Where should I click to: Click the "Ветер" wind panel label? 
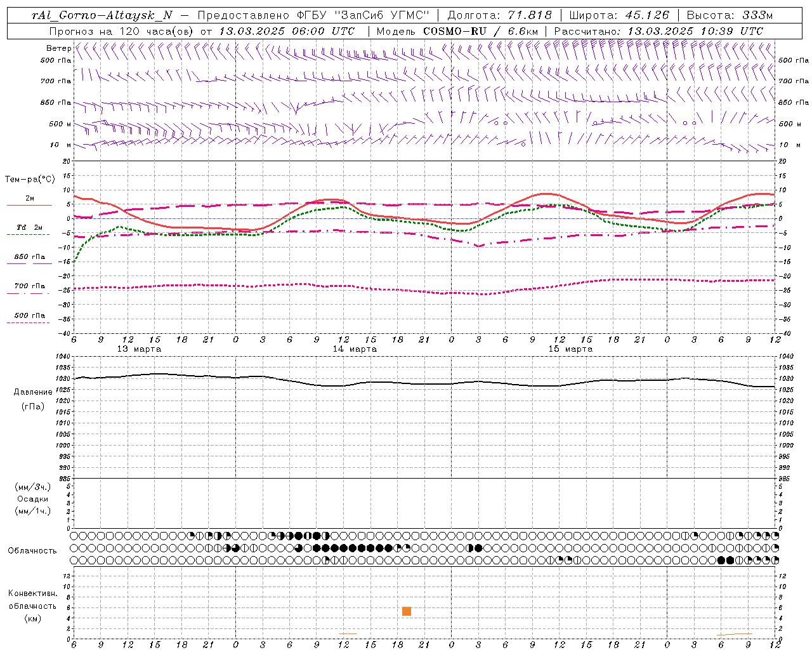(58, 48)
